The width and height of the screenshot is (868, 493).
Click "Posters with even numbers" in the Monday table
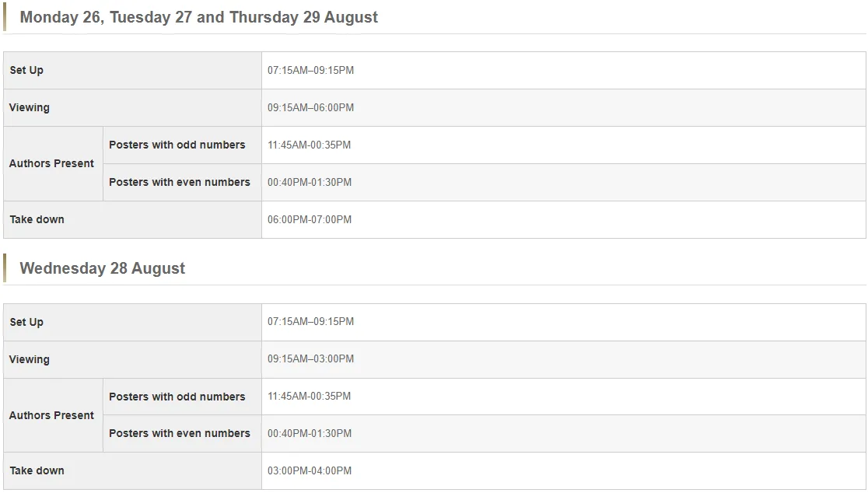[x=179, y=182]
